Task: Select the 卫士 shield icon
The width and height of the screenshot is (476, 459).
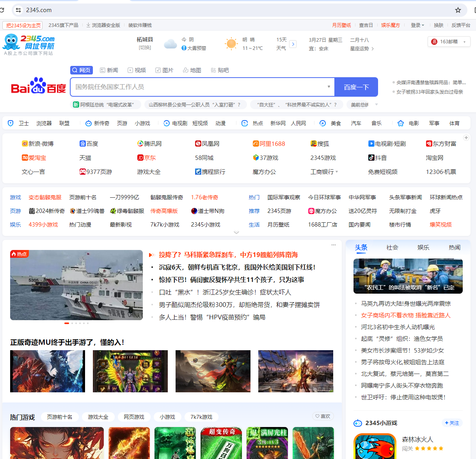Action: (x=11, y=123)
